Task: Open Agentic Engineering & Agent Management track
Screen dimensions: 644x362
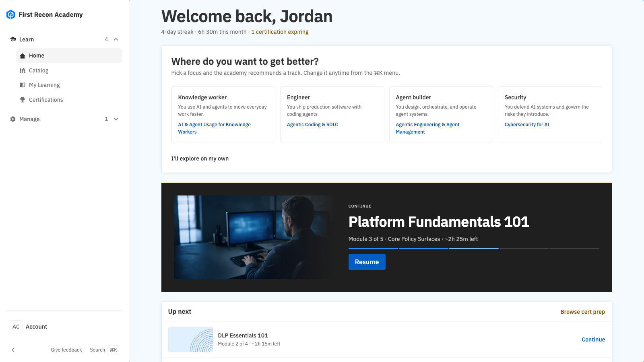Action: click(x=427, y=128)
